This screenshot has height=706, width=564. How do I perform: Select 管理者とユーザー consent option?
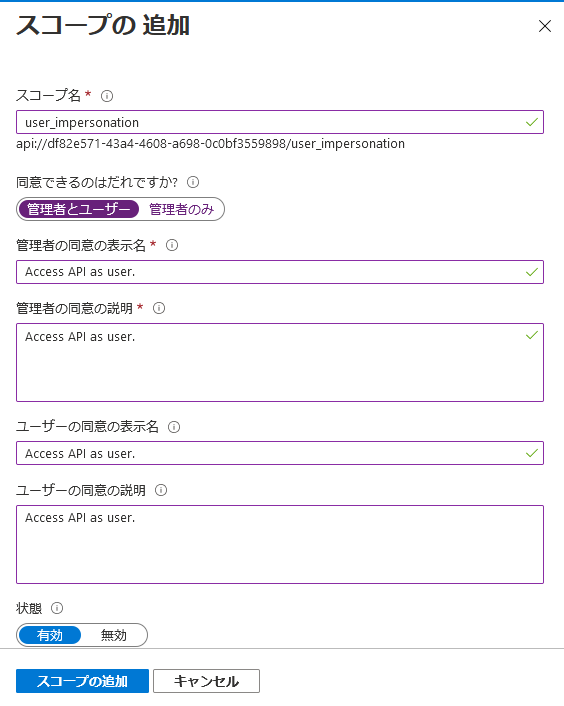coord(78,209)
